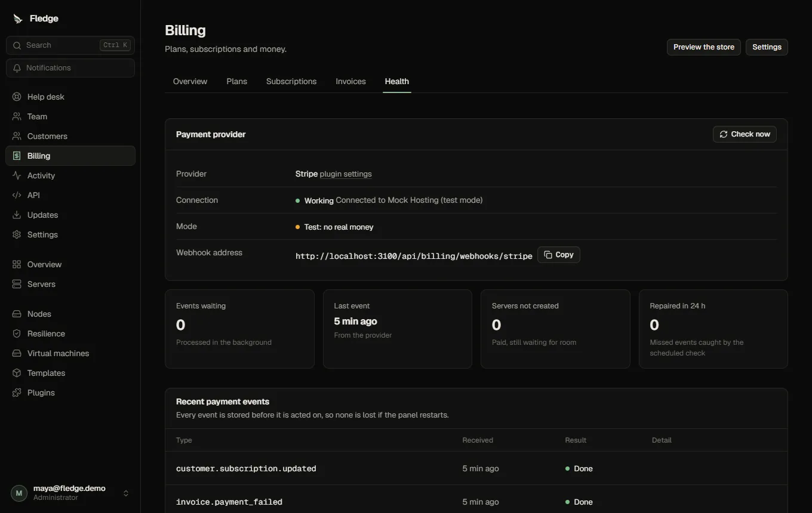Viewport: 812px width, 513px height.
Task: Click the Events waiting card
Action: click(239, 329)
